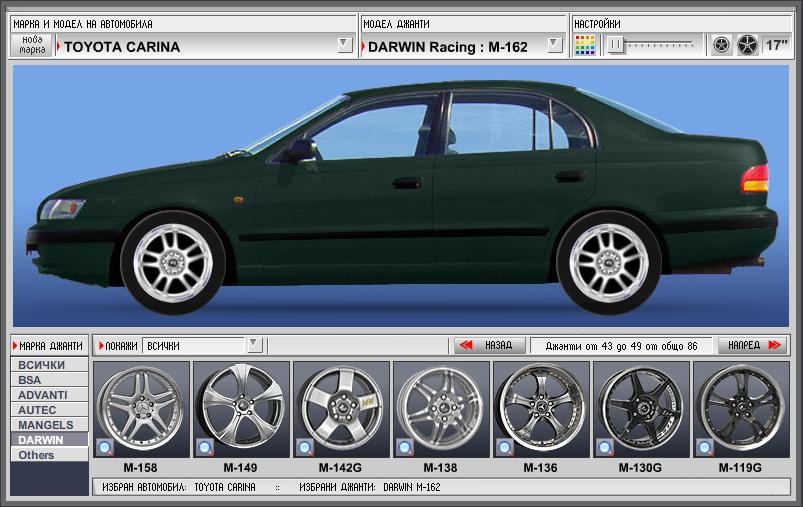Zoom the M-119G rim with magnifier icon

coord(704,448)
